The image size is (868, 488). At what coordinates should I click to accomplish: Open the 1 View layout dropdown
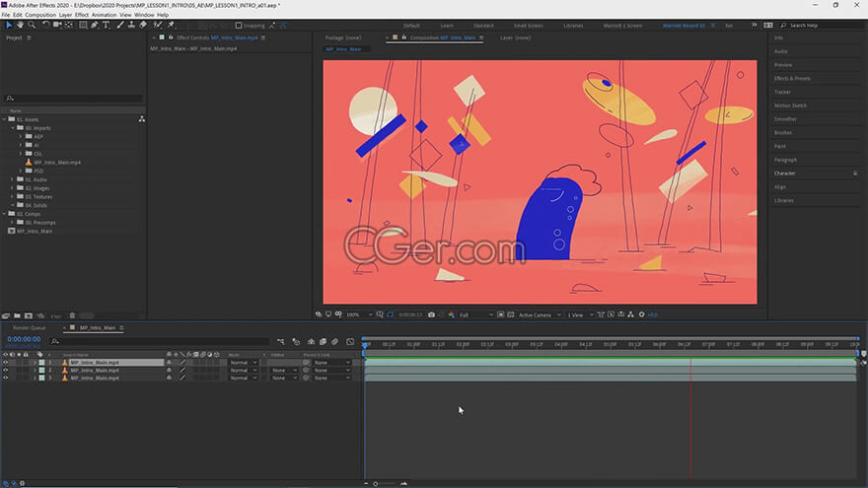(580, 314)
